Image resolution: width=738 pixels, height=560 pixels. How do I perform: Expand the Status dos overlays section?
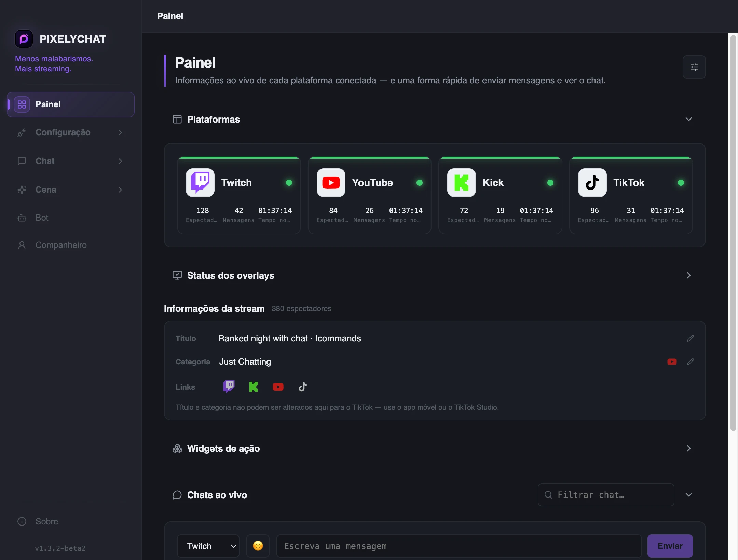click(689, 275)
